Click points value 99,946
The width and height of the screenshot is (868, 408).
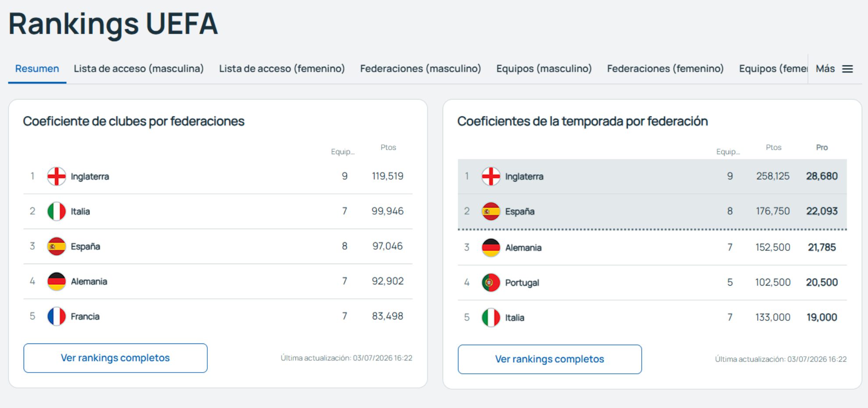pyautogui.click(x=388, y=211)
